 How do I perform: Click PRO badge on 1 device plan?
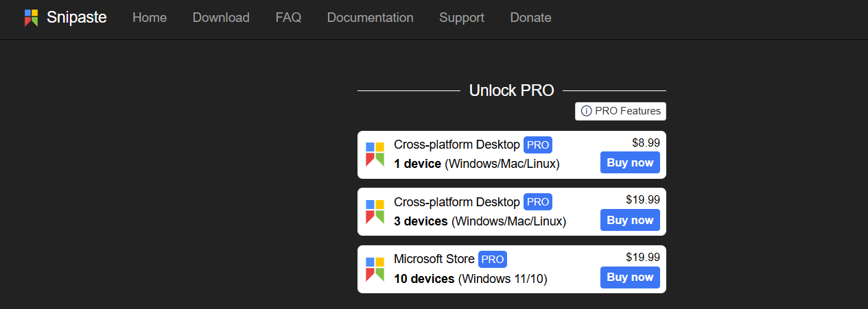coord(538,145)
